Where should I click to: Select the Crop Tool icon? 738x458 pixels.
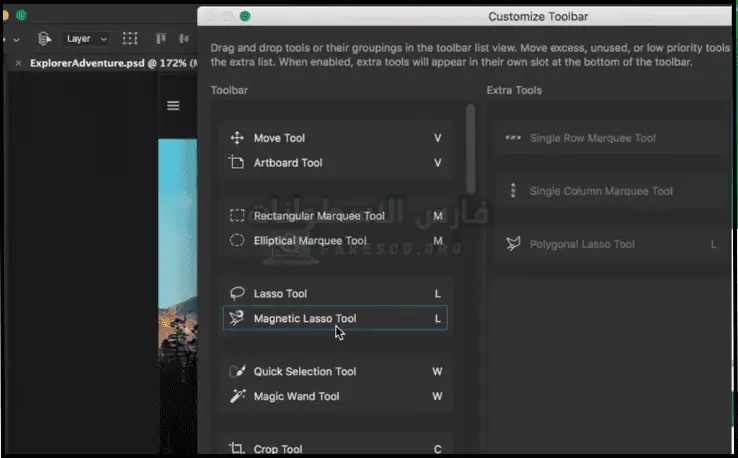(x=237, y=450)
